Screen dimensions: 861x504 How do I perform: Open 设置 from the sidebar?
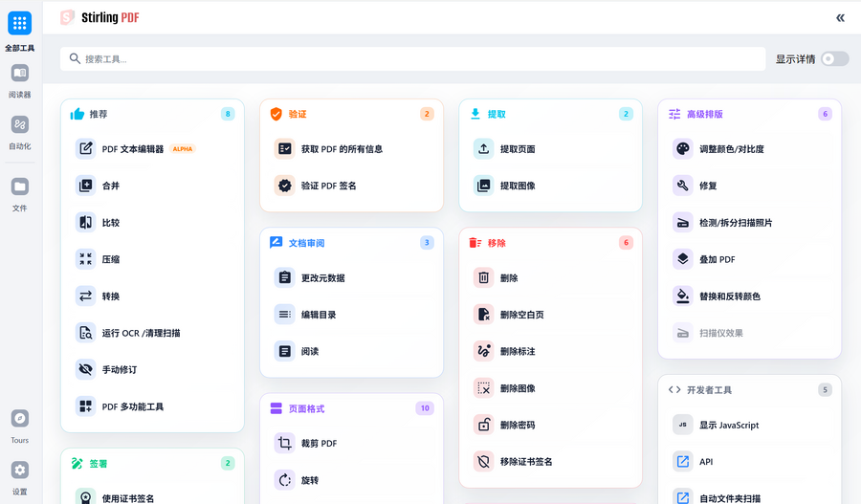click(19, 476)
